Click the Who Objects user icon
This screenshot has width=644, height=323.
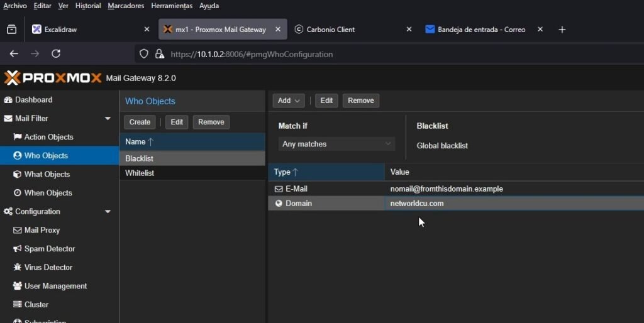[17, 156]
